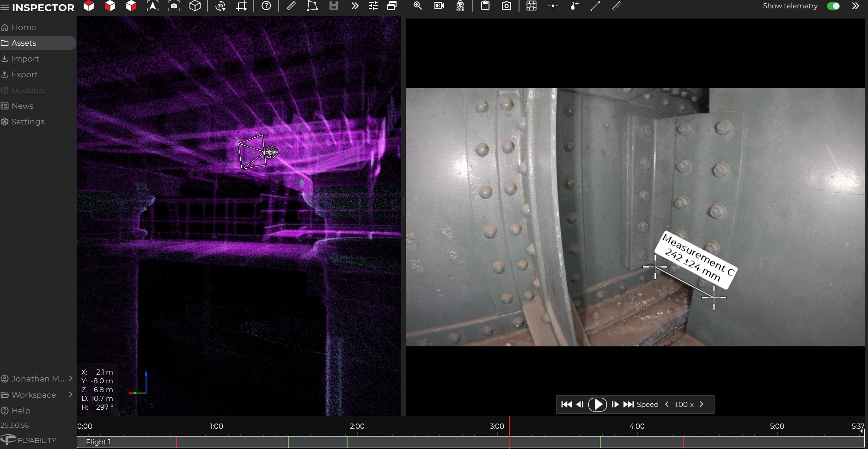Image resolution: width=868 pixels, height=449 pixels.
Task: Expand the right-side toolbar overflow chevrons
Action: tap(856, 6)
